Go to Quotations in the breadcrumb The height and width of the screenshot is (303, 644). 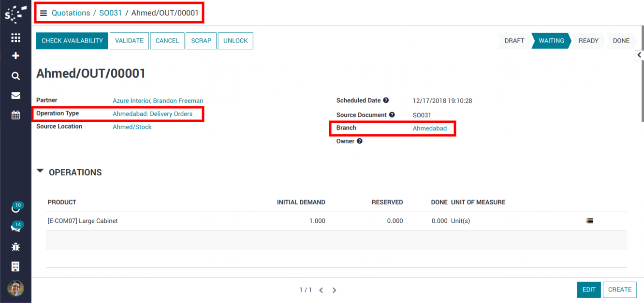tap(71, 13)
